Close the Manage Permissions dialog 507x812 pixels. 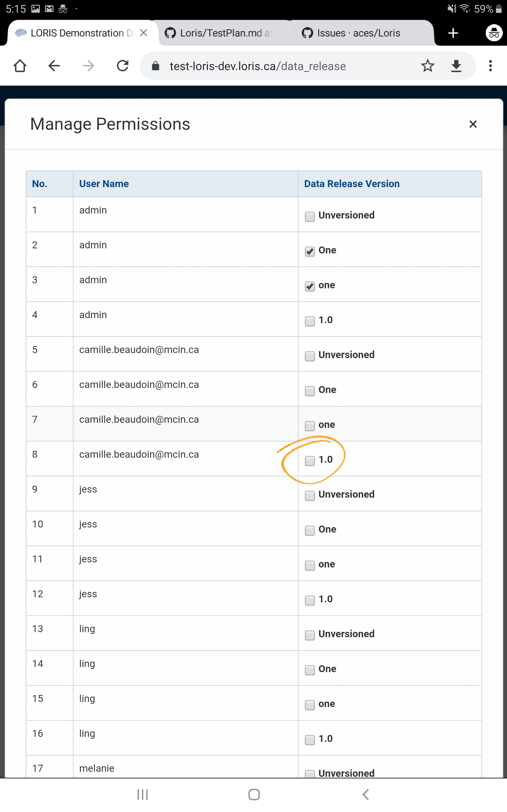[x=473, y=124]
